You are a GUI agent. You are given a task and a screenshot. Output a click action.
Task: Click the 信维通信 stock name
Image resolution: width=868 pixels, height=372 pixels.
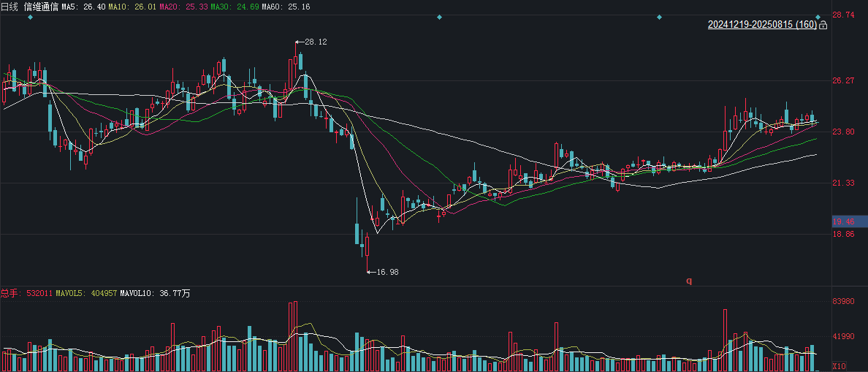[x=41, y=7]
